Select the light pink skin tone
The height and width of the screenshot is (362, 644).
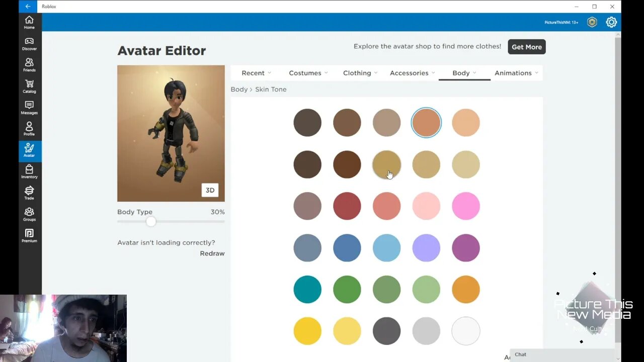click(426, 206)
